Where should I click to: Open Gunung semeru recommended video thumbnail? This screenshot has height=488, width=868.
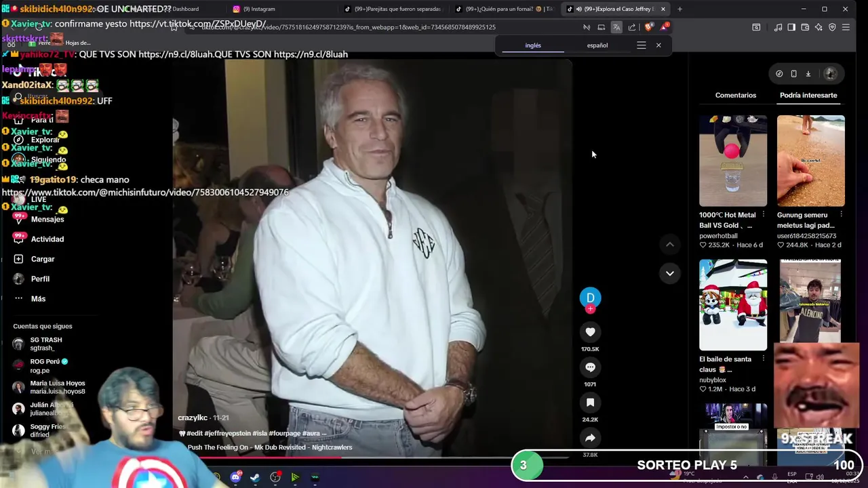click(811, 161)
